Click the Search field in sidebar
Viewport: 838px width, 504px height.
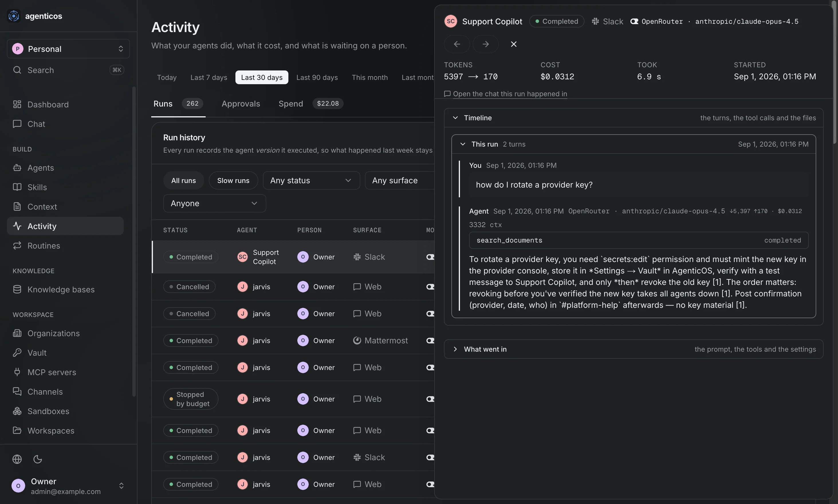(68, 70)
